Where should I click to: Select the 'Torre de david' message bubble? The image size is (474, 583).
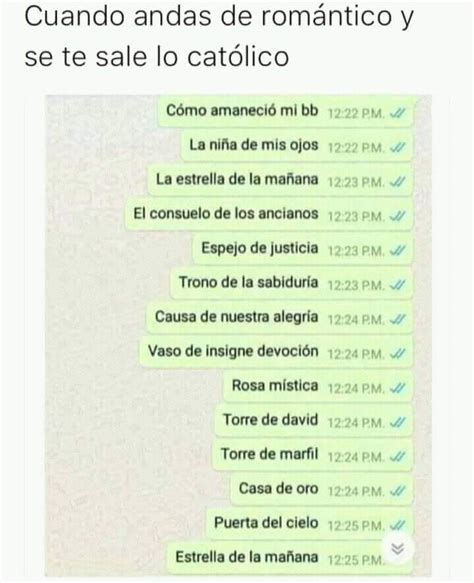click(x=313, y=421)
